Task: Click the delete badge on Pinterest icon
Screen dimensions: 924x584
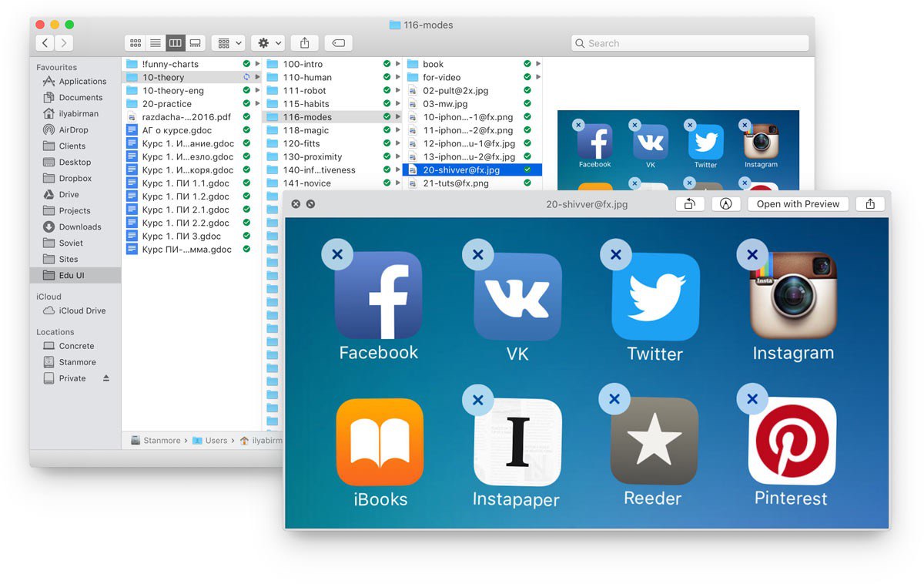Action: click(x=752, y=399)
